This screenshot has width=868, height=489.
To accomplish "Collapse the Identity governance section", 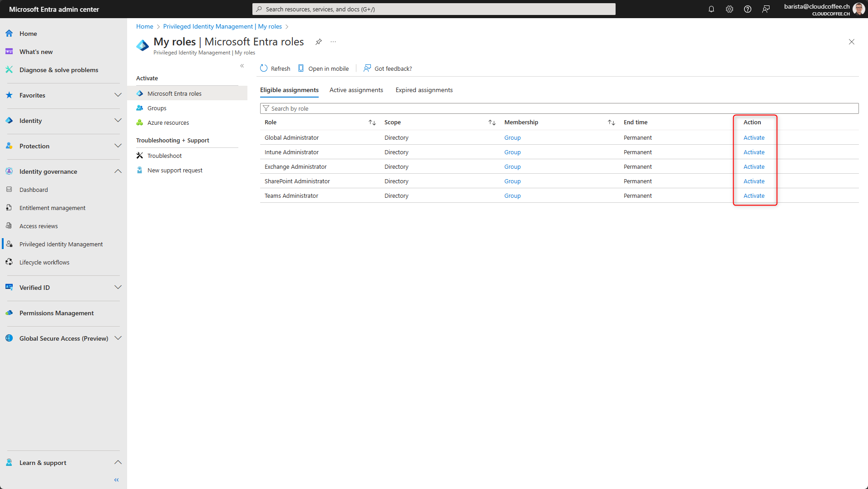I will coord(118,171).
